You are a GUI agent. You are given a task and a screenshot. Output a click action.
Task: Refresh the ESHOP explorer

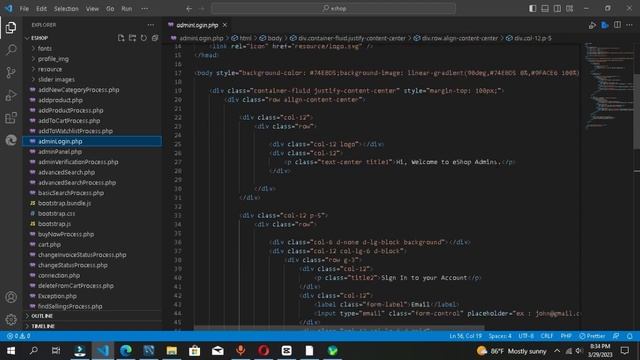click(144, 38)
